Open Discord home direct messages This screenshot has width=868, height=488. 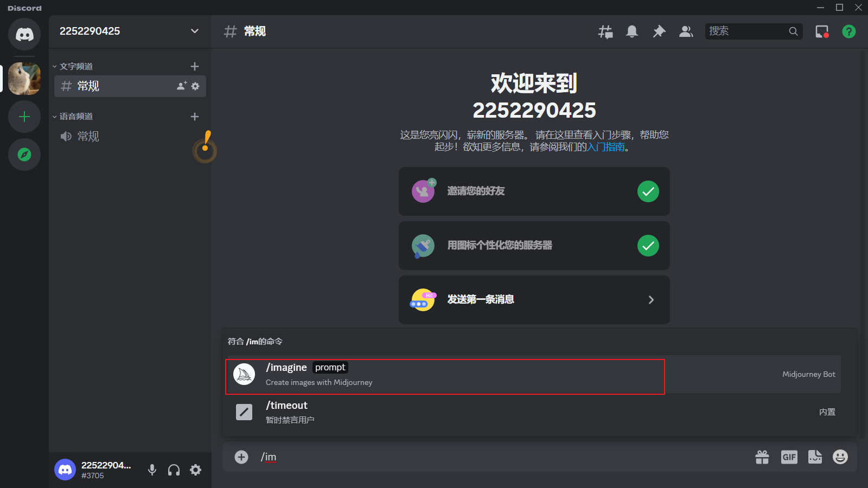point(24,34)
